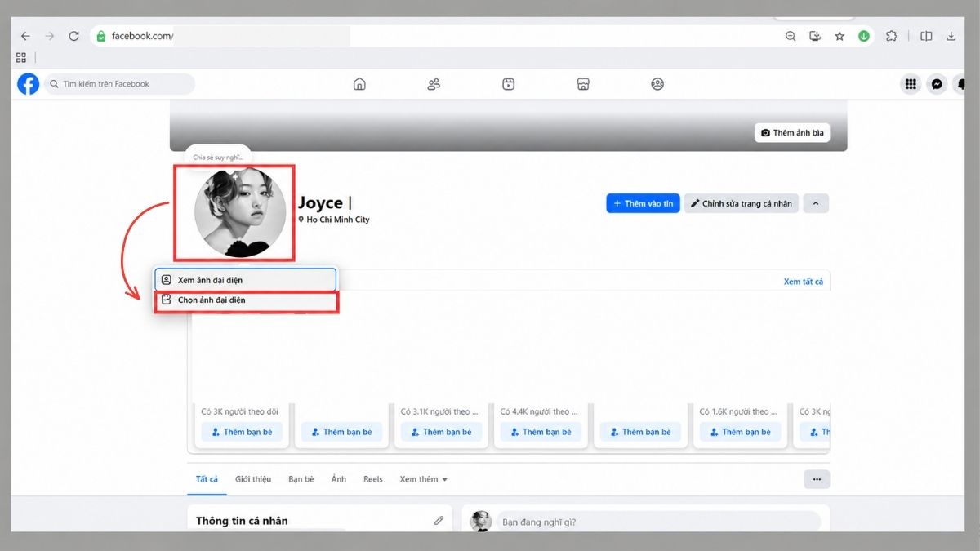Open the Groups icon in top navigation

(x=657, y=84)
